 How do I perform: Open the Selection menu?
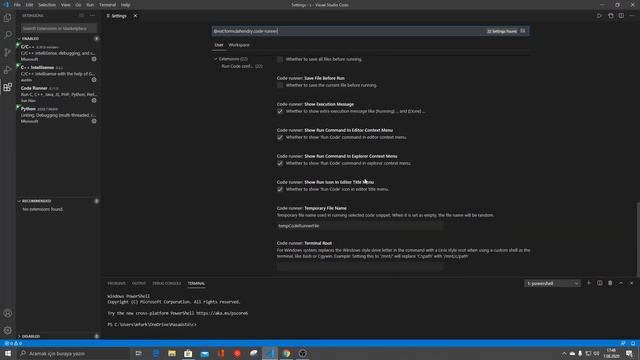[x=47, y=5]
